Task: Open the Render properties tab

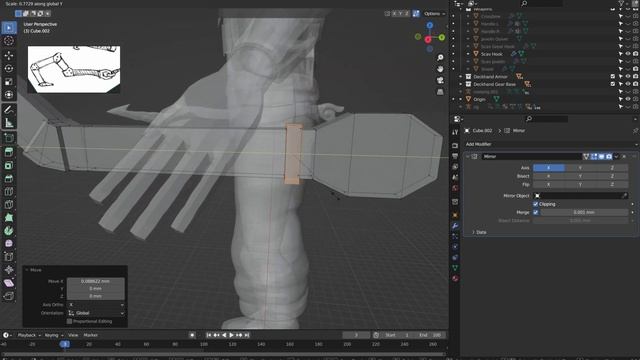Action: click(x=456, y=146)
